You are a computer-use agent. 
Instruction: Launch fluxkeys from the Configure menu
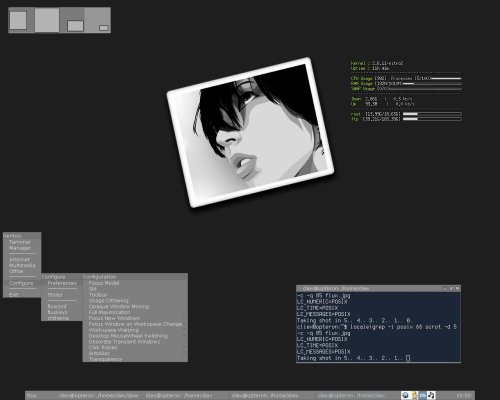point(62,312)
